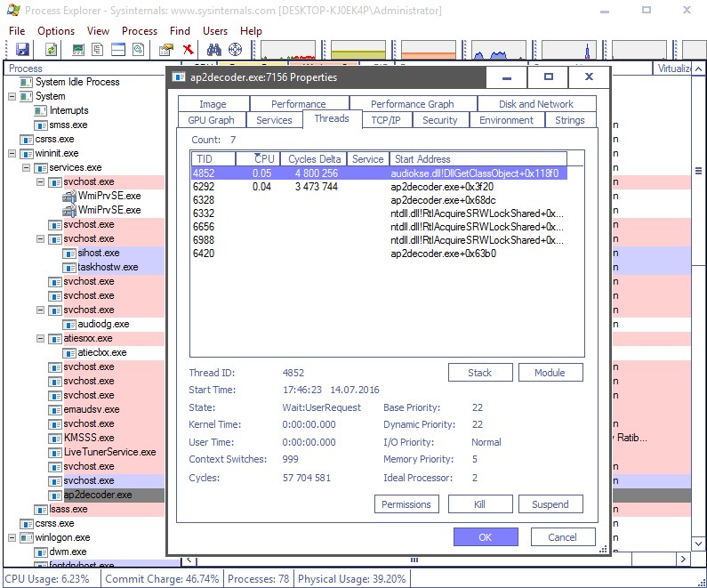Switch to the GPU Graph tab

pyautogui.click(x=211, y=120)
